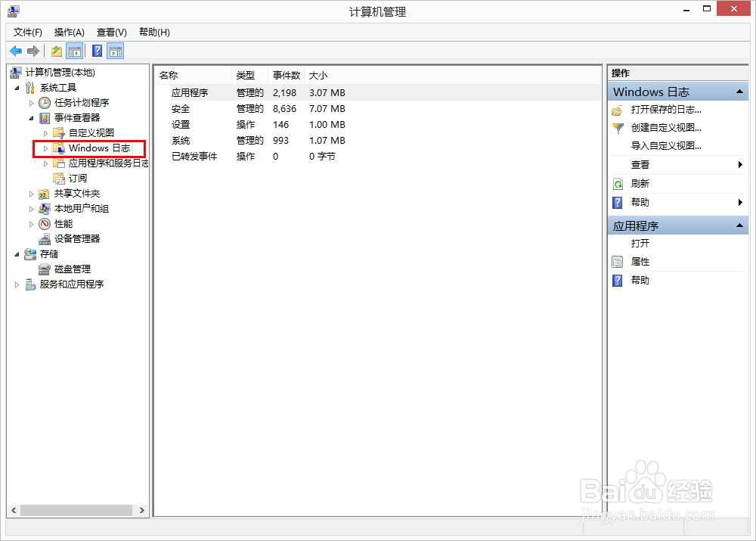
Task: Select the 设置 log row
Action: [x=377, y=125]
